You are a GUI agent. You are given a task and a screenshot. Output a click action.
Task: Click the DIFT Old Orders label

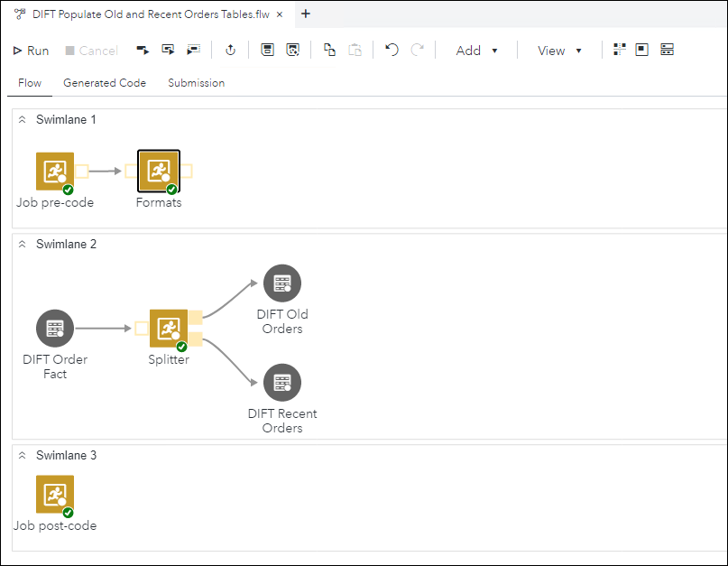point(282,321)
